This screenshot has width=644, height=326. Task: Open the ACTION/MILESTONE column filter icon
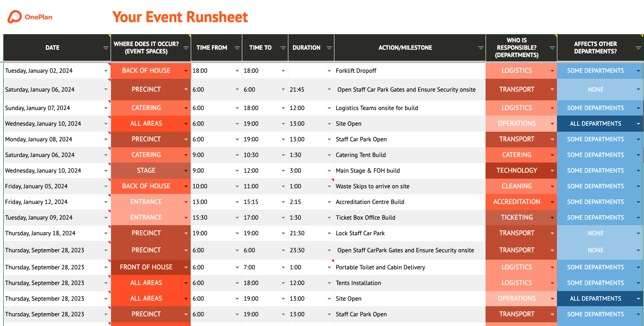tap(481, 48)
